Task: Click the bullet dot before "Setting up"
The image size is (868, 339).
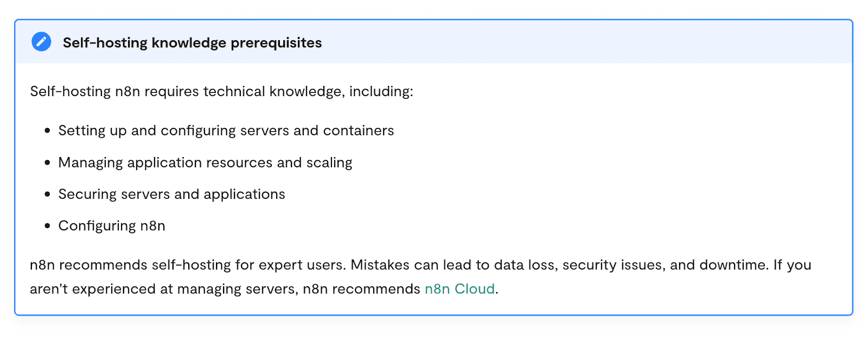Action: (x=48, y=131)
